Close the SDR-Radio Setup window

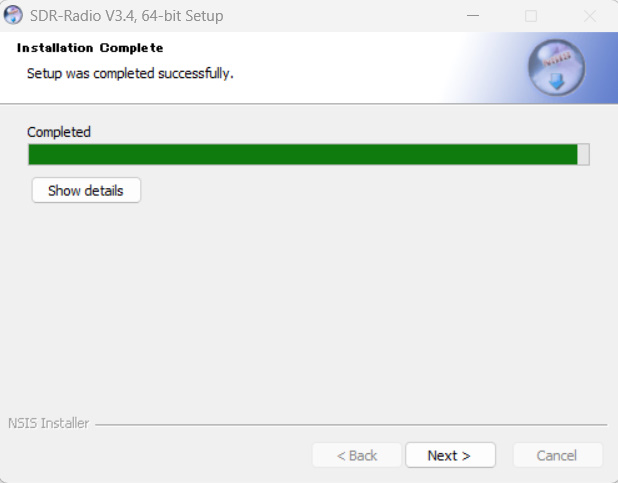coord(590,16)
